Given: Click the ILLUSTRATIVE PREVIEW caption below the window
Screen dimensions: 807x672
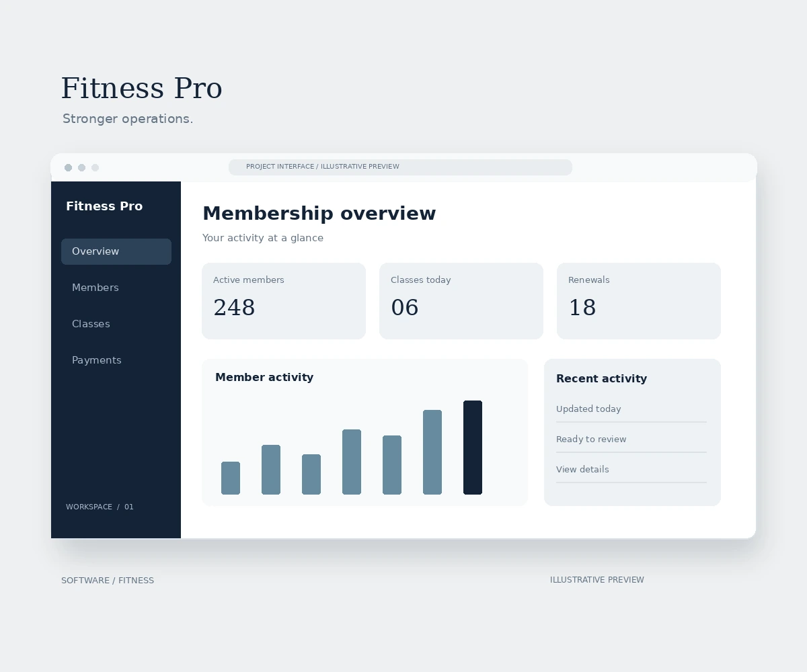Looking at the screenshot, I should 597,580.
